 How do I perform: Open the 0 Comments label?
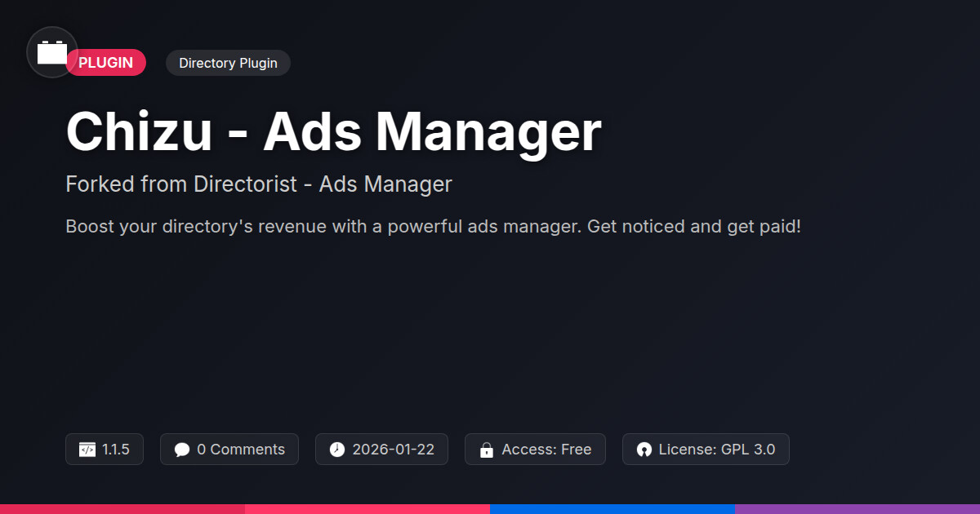click(240, 450)
